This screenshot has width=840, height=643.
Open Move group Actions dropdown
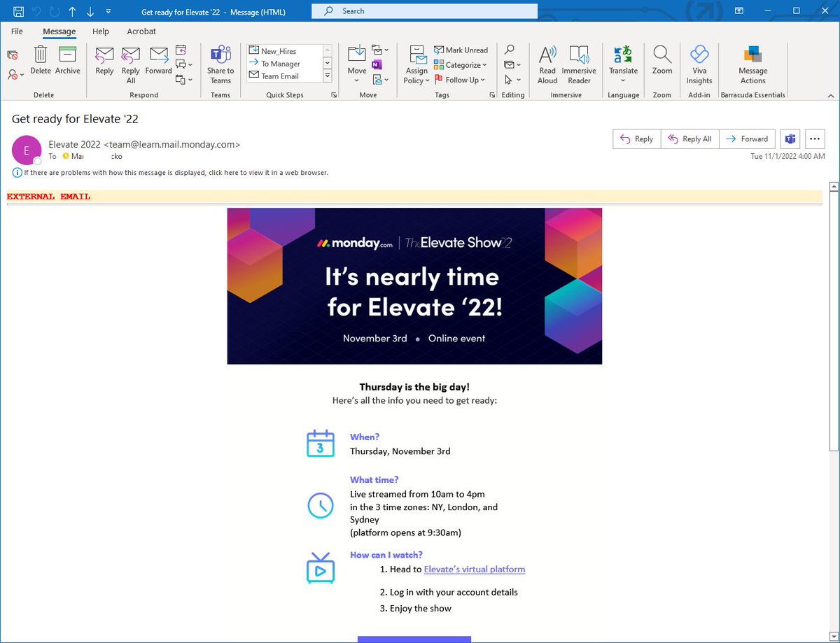click(380, 80)
